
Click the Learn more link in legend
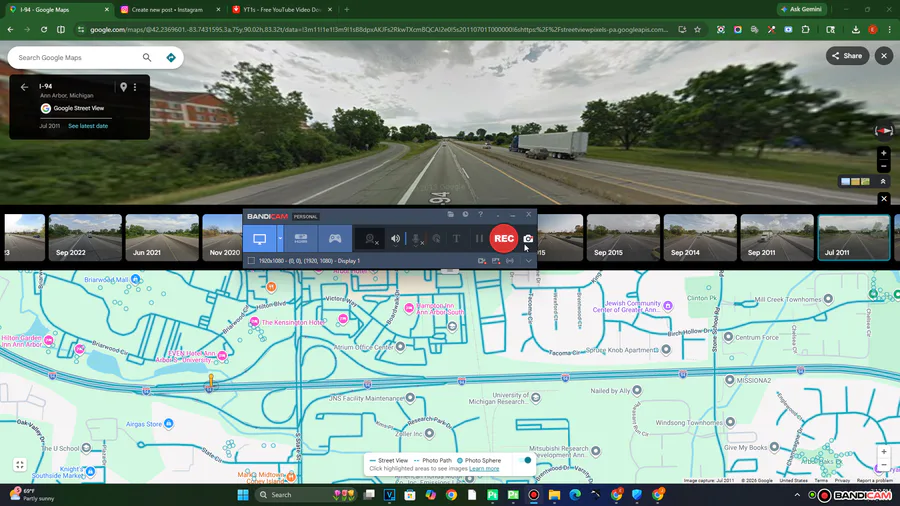tap(484, 469)
